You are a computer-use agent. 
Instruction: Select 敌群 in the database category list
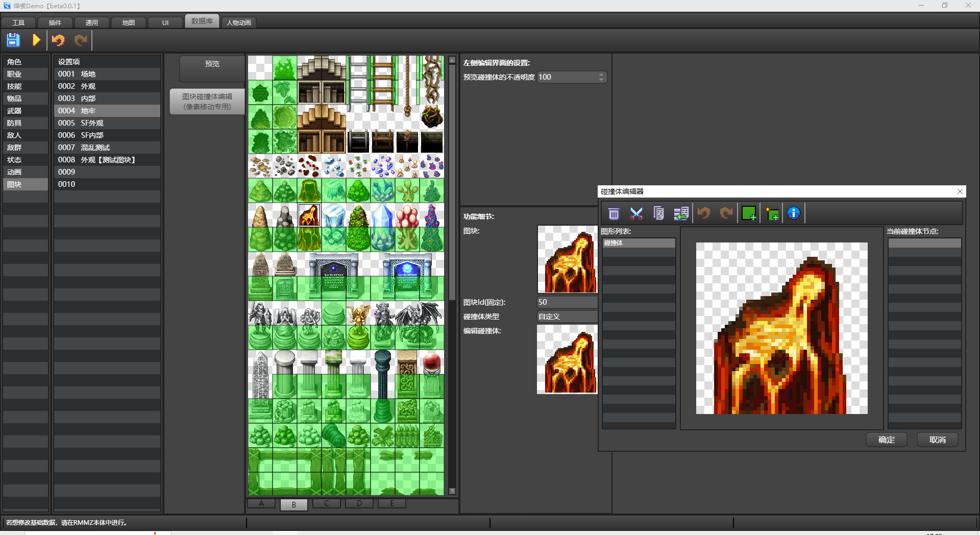(x=26, y=148)
